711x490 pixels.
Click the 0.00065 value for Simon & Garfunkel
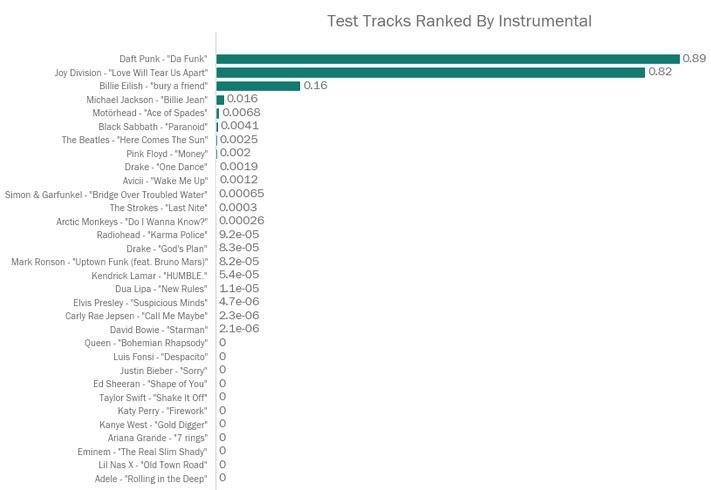point(241,194)
